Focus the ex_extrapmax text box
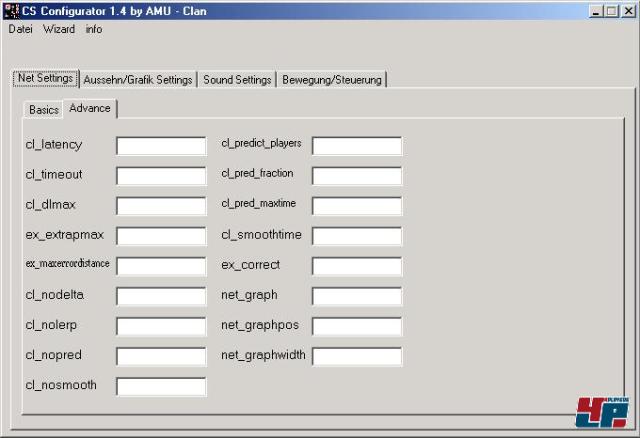Screen dimensions: 640x438 (x=161, y=236)
